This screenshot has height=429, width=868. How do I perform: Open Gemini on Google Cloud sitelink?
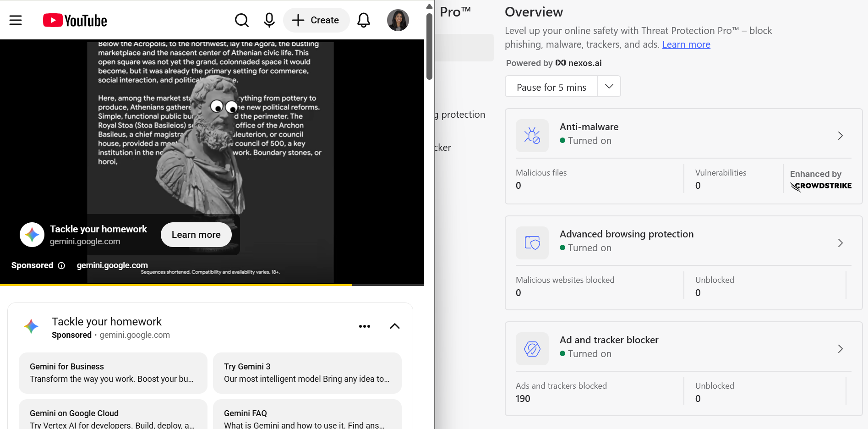tap(113, 414)
